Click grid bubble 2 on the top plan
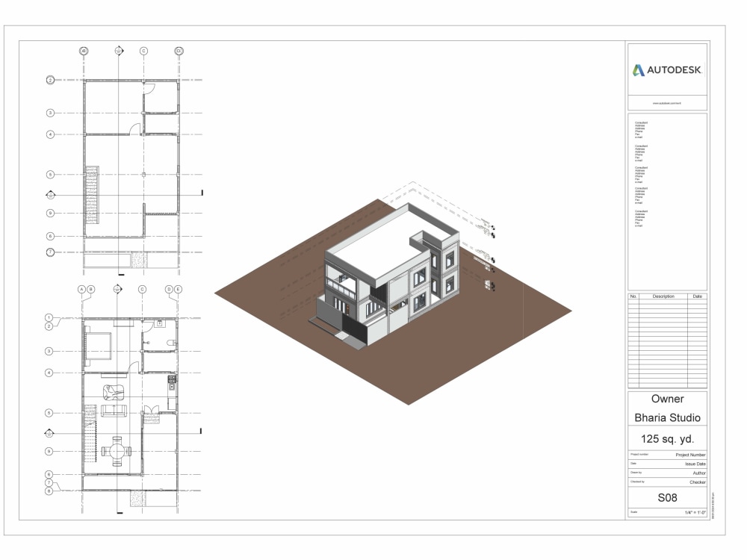The width and height of the screenshot is (747, 560). tap(50, 79)
